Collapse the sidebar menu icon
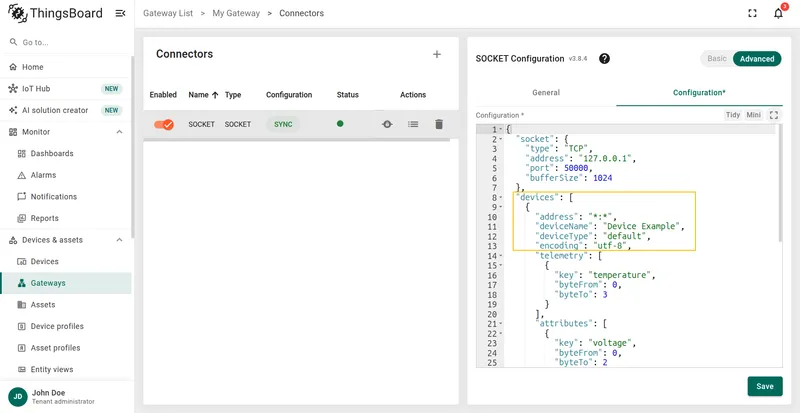This screenshot has height=413, width=800. (x=120, y=13)
